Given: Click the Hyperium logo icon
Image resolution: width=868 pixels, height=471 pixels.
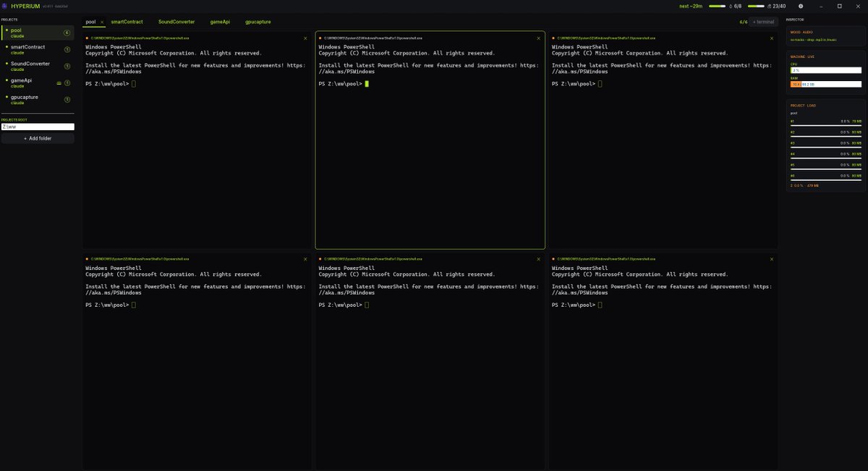Looking at the screenshot, I should pos(6,6).
